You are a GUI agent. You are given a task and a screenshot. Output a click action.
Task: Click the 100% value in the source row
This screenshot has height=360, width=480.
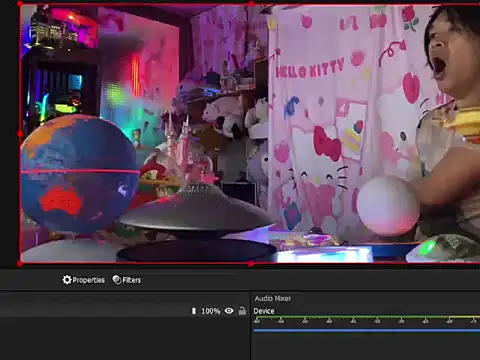point(211,311)
